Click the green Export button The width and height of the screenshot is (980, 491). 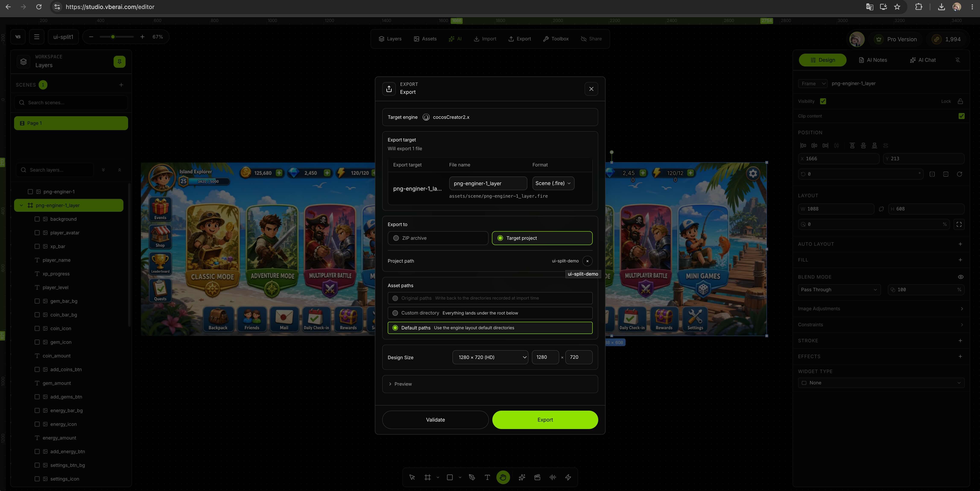pos(545,420)
